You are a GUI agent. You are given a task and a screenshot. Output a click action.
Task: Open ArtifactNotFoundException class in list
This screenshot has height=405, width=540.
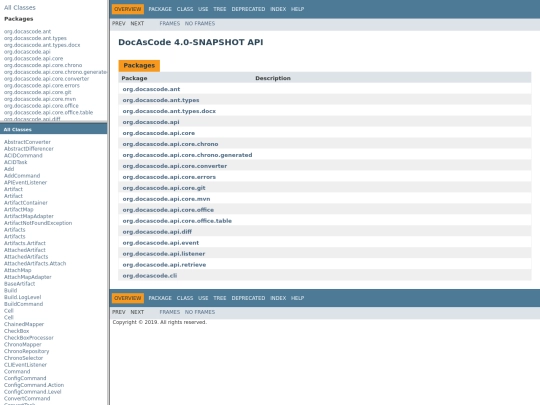(38, 223)
